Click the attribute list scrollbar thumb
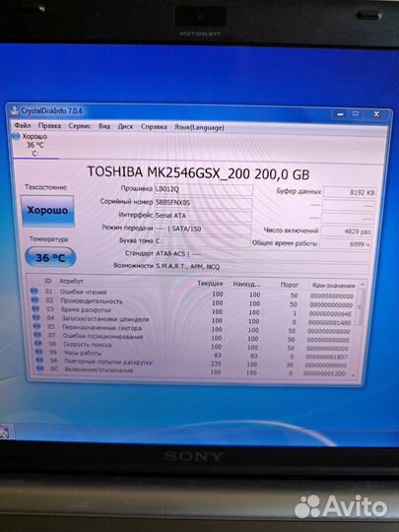This screenshot has width=399, height=532. click(360, 307)
